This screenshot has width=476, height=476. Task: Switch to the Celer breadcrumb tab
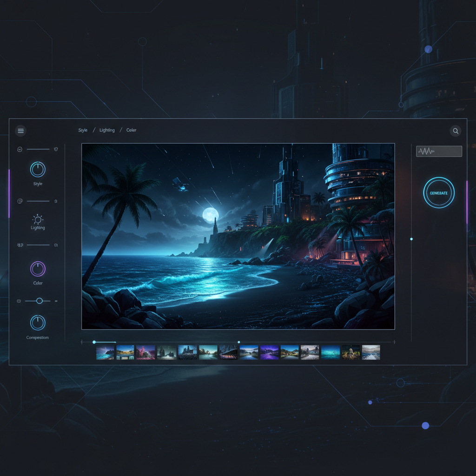pos(131,130)
